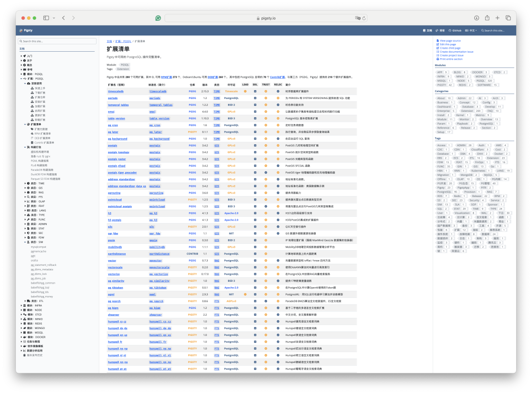532x394 pixels.
Task: Click the navbar Search this site field
Action: (496, 31)
